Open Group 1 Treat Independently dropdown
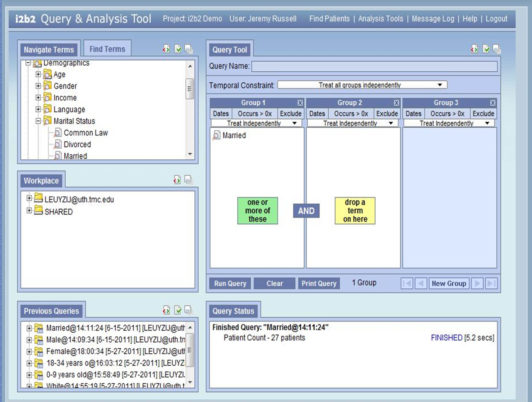The width and height of the screenshot is (532, 402). pyautogui.click(x=257, y=123)
